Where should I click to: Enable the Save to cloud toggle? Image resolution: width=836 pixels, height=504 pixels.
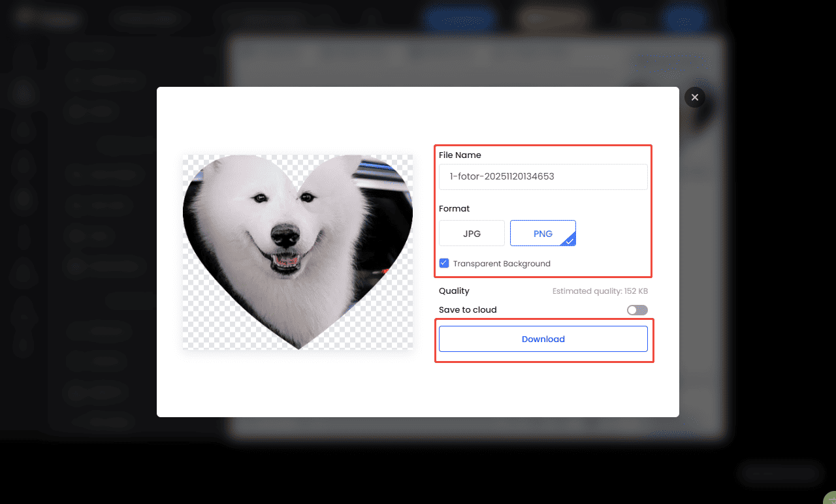click(637, 309)
